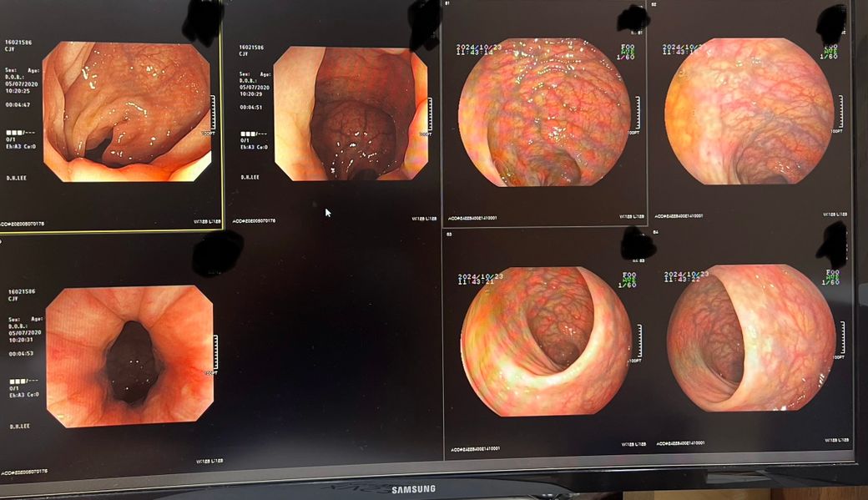The height and width of the screenshot is (500, 868).
Task: Select the colonoscopy image timestamped 11:43:22
Action: pyautogui.click(x=750, y=338)
